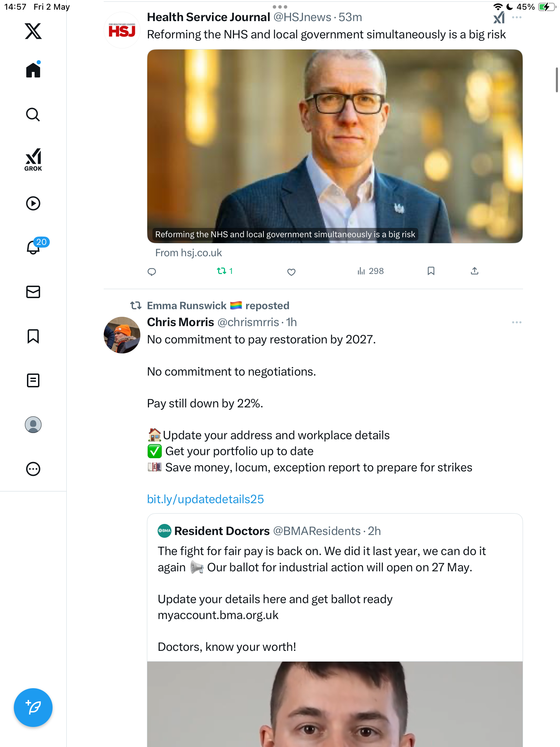560x747 pixels.
Task: Open the Search icon in sidebar
Action: 33,114
